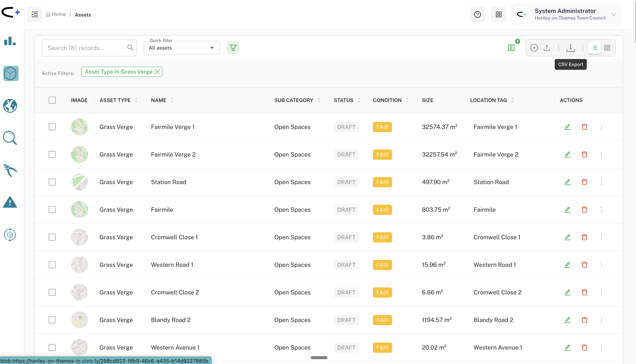The width and height of the screenshot is (636, 364).
Task: Click the FAIR condition badge for Station Road
Action: 382,182
